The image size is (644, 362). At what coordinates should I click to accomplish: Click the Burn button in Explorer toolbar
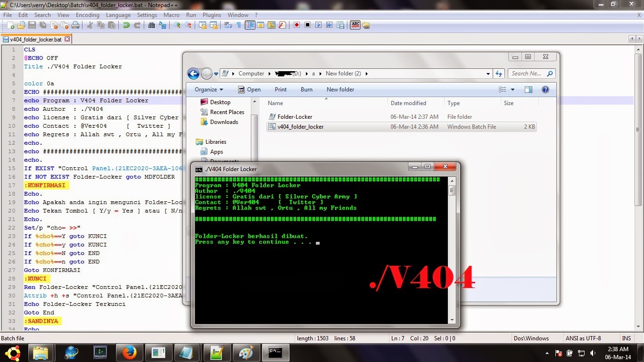[x=306, y=90]
